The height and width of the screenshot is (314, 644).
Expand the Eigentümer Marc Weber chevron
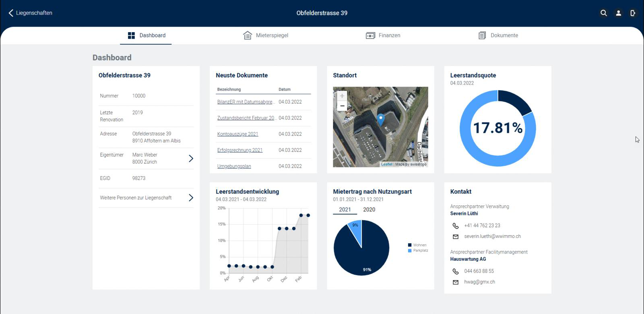(191, 159)
